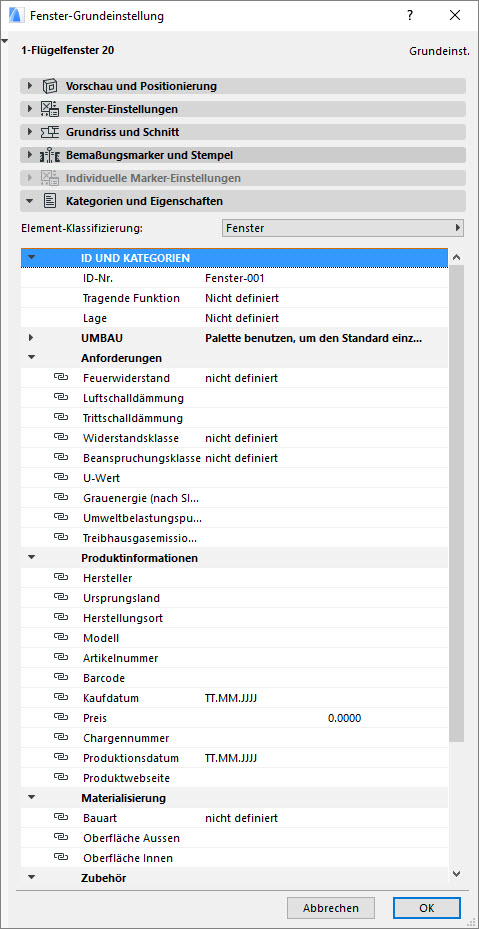The image size is (479, 929).
Task: Collapse the Produktinformationen group
Action: [31, 558]
